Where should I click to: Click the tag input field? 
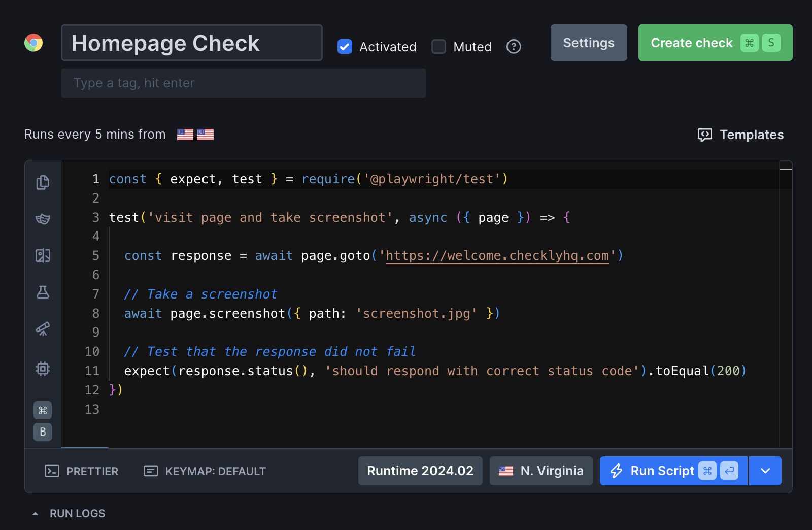pyautogui.click(x=244, y=83)
